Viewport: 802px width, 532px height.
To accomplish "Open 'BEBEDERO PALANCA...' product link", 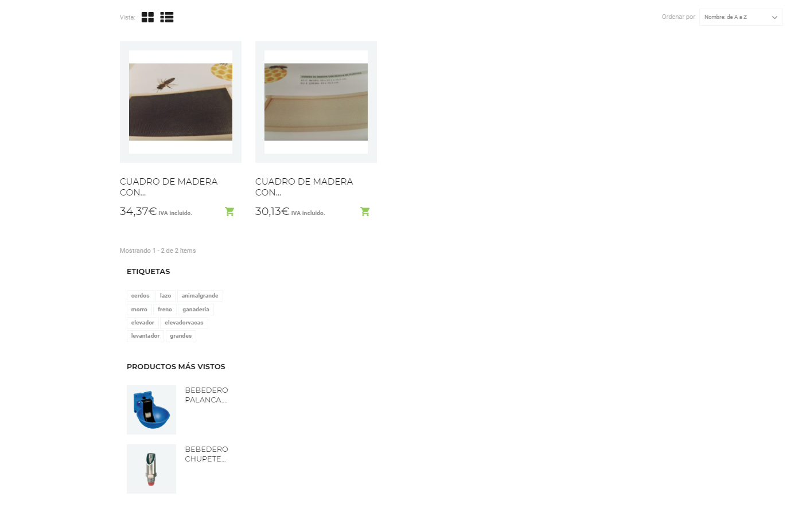I will click(x=207, y=395).
